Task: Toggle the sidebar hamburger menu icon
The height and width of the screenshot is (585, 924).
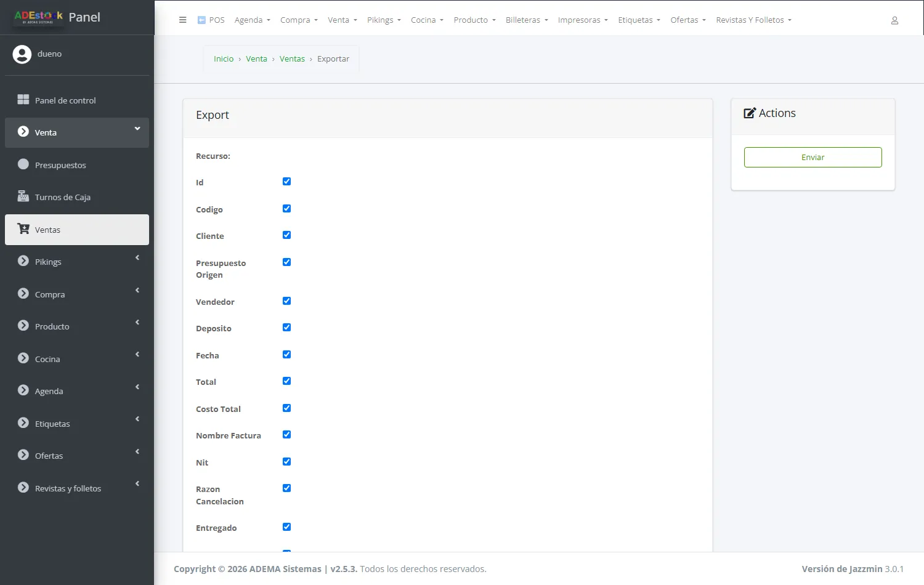Action: click(182, 20)
